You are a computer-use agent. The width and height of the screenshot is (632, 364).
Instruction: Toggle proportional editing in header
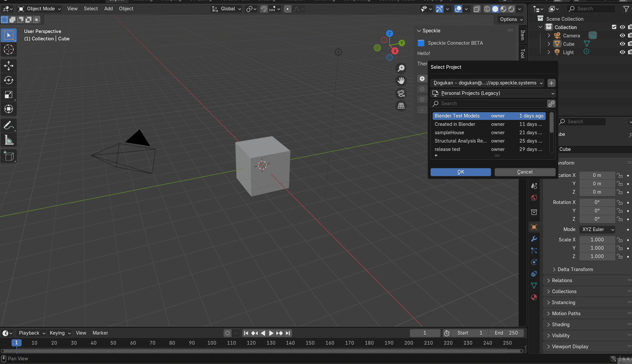point(288,9)
